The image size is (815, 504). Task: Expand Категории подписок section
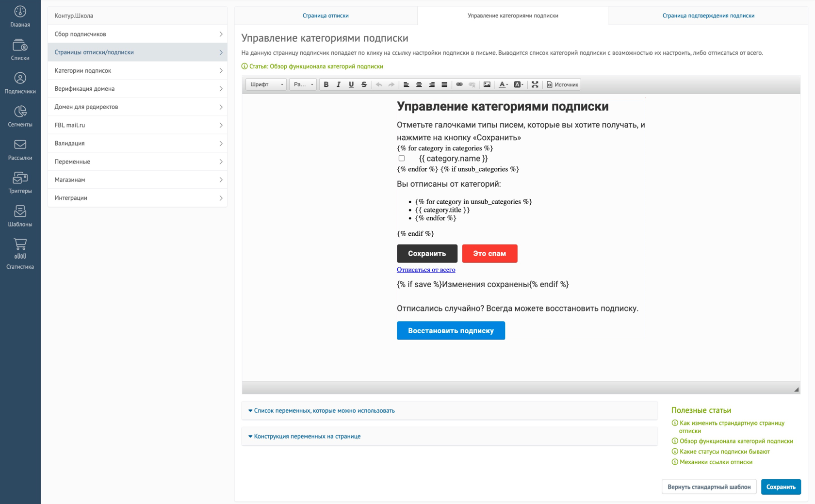[x=137, y=70]
